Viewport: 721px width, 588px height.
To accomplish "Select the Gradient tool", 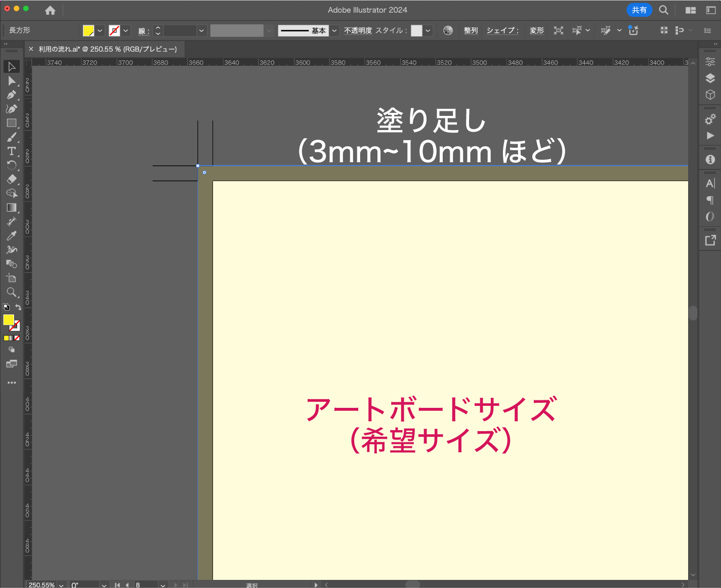I will click(11, 207).
